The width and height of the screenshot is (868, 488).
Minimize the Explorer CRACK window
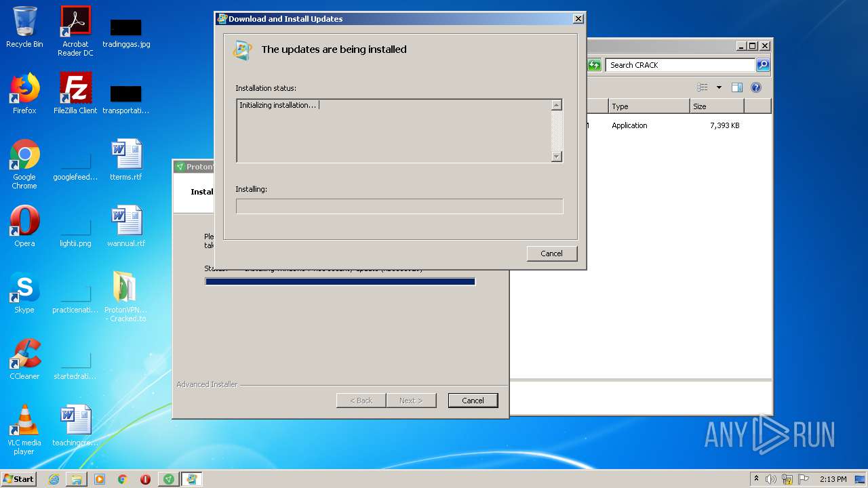coord(741,46)
